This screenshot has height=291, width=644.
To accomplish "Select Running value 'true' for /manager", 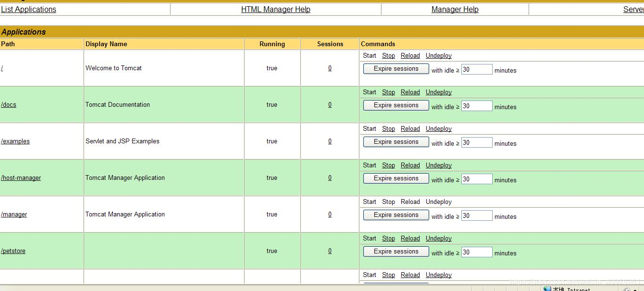I will (x=272, y=214).
